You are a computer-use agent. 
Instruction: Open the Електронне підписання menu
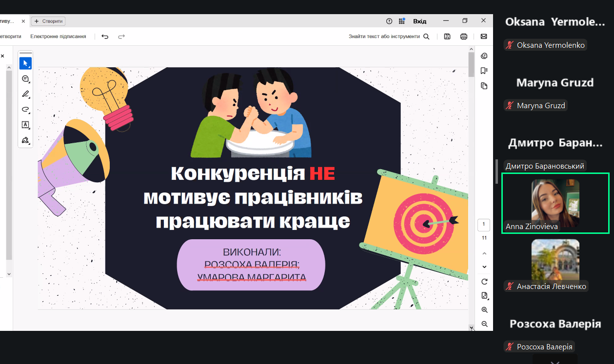click(x=58, y=37)
